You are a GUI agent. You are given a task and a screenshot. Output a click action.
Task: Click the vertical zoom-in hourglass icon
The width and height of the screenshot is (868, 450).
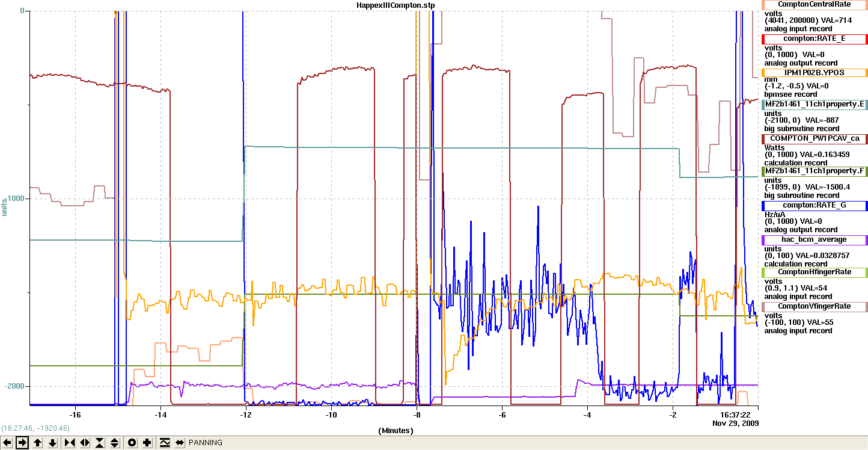point(100,443)
